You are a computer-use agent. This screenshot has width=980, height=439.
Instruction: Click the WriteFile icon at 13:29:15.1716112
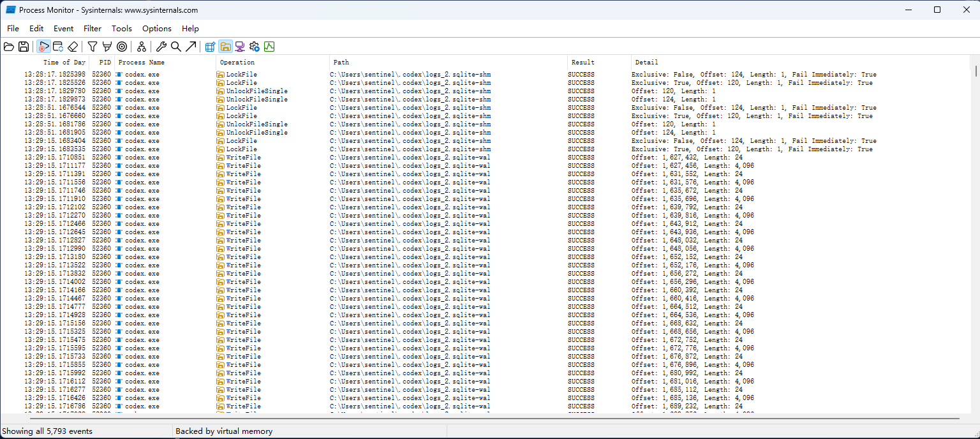[221, 382]
